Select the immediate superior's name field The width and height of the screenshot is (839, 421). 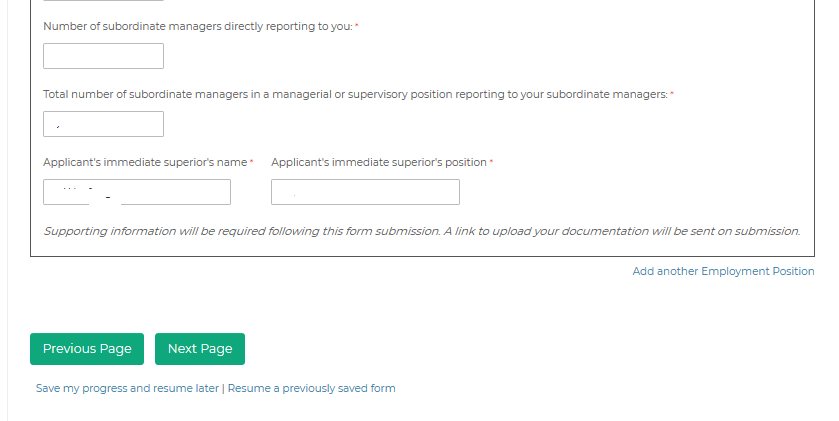coord(137,192)
